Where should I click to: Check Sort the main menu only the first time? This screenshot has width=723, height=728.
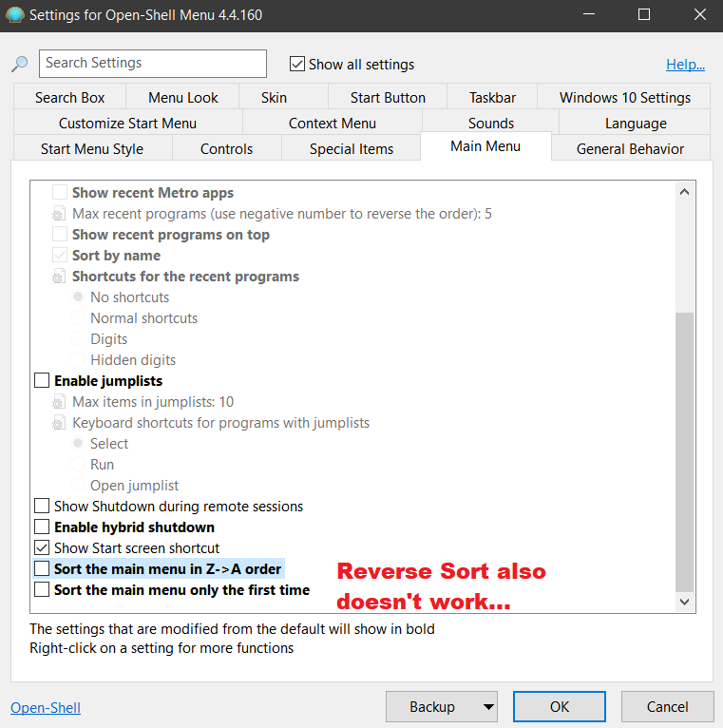[42, 589]
